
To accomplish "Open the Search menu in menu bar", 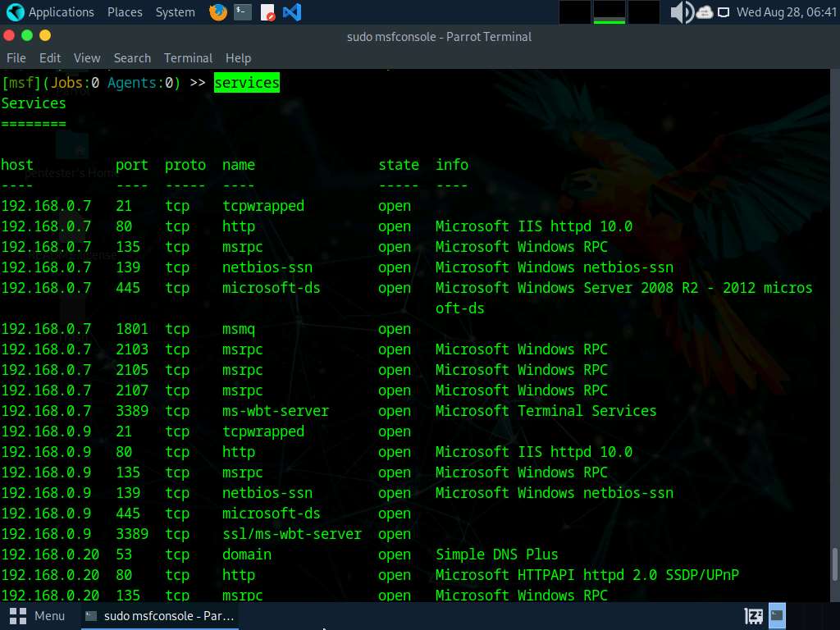I will coord(132,58).
